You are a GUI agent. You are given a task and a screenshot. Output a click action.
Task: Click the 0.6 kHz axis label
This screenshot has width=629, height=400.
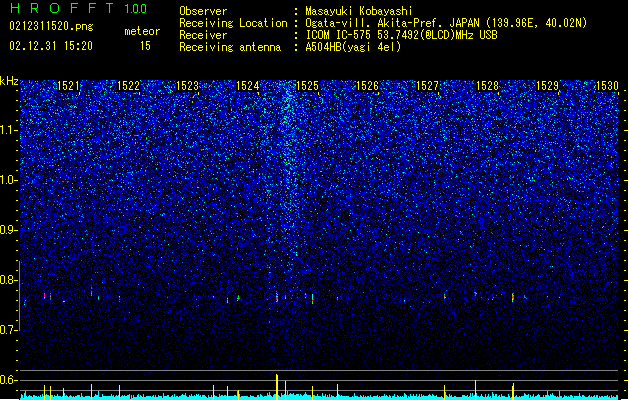pos(9,380)
